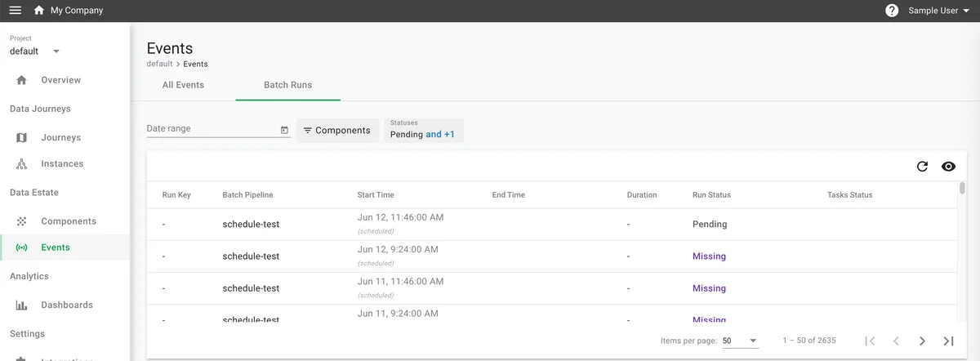Screen dimensions: 980x361
Task: Jump to the last page
Action: click(x=948, y=341)
